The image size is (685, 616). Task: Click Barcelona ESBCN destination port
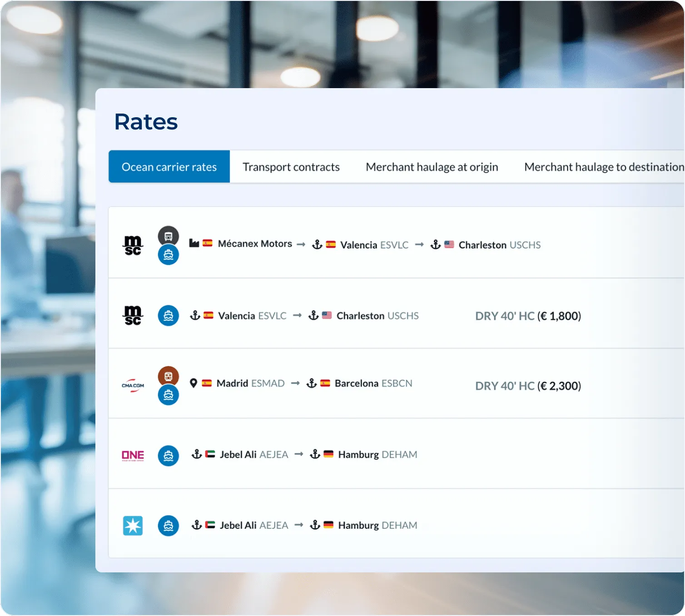(373, 383)
